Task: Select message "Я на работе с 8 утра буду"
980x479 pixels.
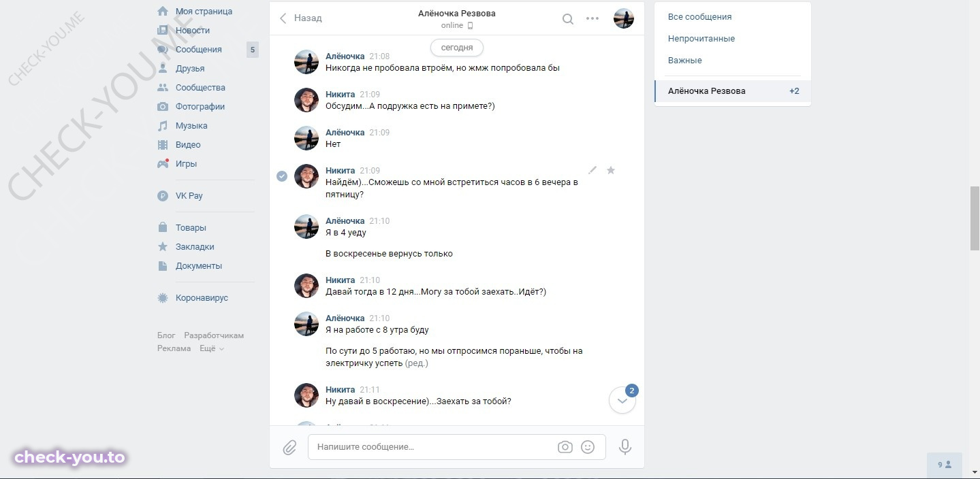Action: (x=377, y=330)
